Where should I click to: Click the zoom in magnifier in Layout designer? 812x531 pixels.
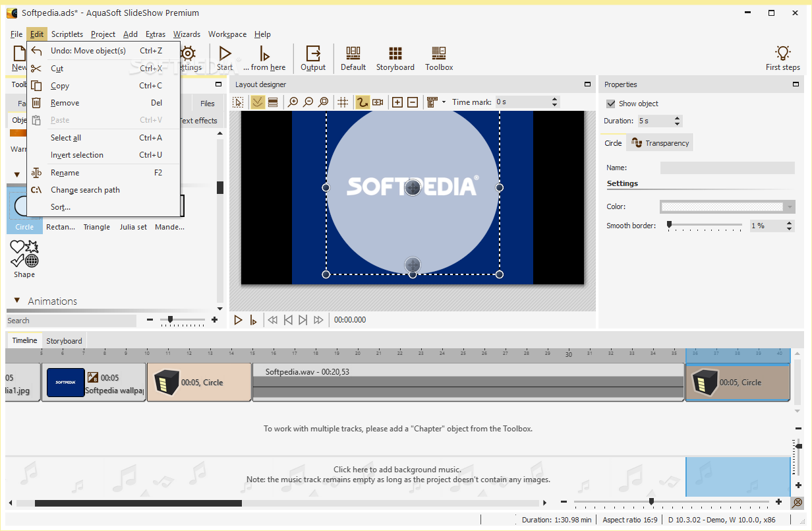click(x=293, y=102)
